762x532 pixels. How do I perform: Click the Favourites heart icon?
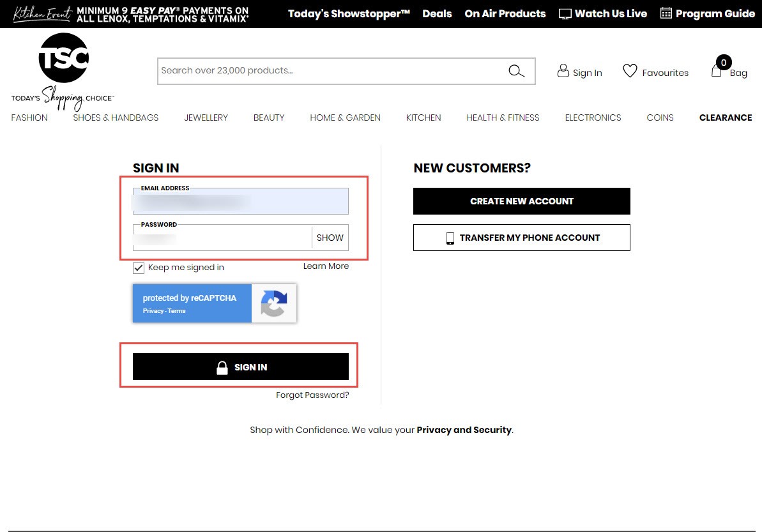click(630, 71)
